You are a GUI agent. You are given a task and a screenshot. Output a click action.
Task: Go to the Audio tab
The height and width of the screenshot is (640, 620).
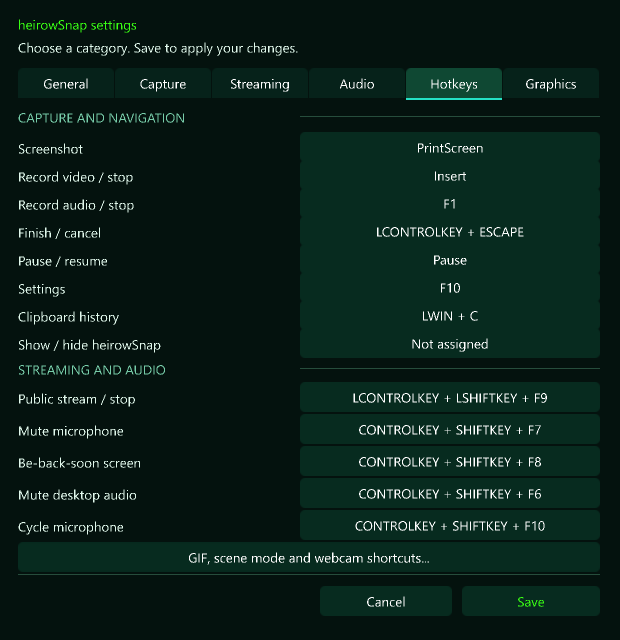tap(357, 84)
